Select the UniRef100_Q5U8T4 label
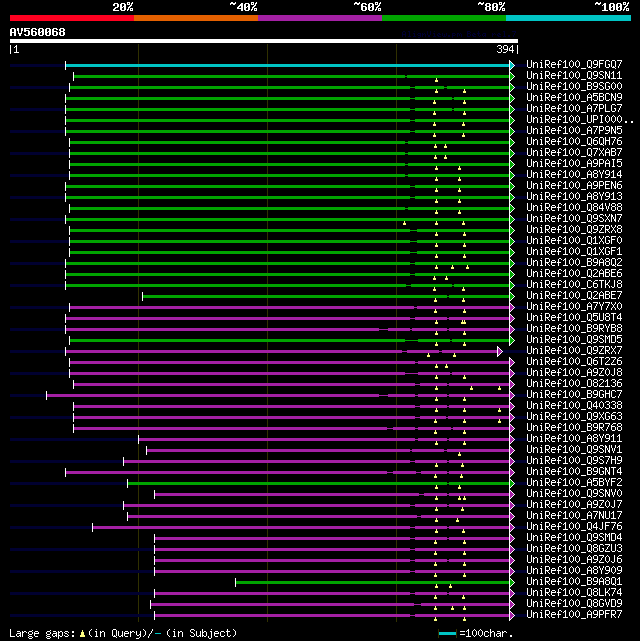The width and height of the screenshot is (640, 641). pyautogui.click(x=574, y=317)
